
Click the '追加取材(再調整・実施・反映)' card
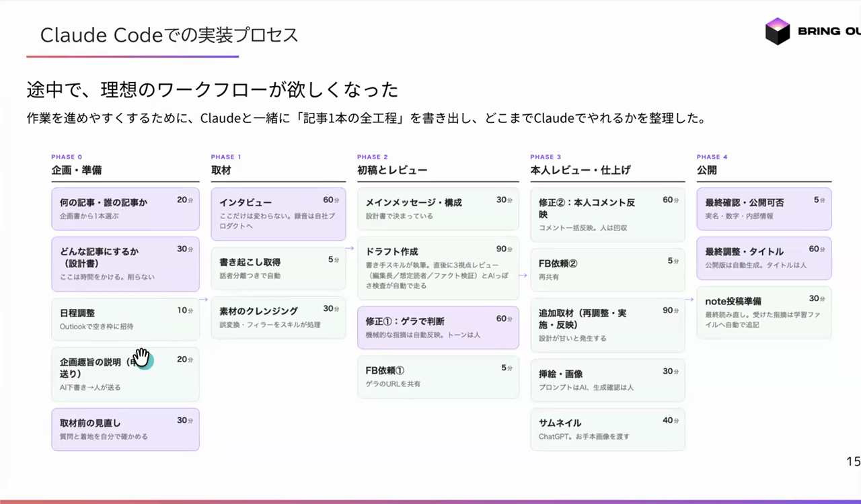tap(607, 325)
